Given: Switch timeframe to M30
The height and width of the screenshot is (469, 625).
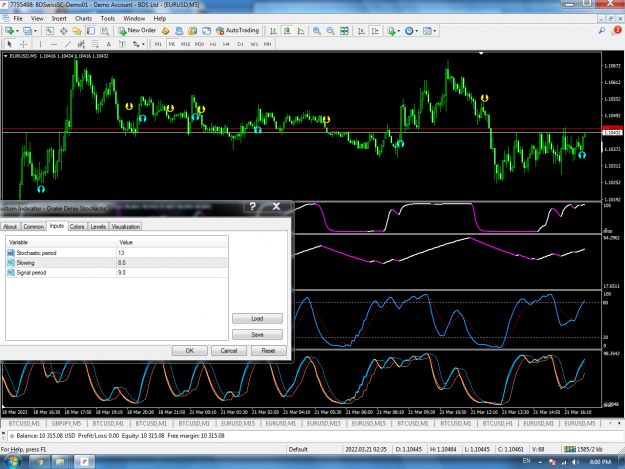Looking at the screenshot, I should coord(199,44).
